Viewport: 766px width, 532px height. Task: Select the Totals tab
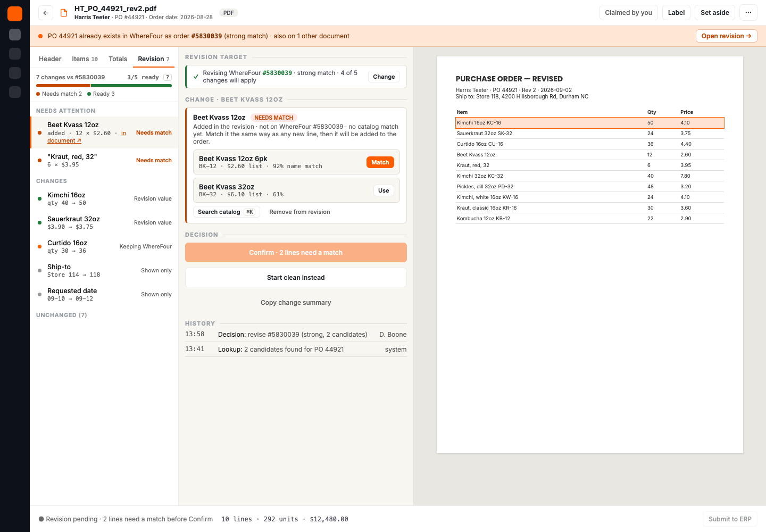pyautogui.click(x=118, y=59)
